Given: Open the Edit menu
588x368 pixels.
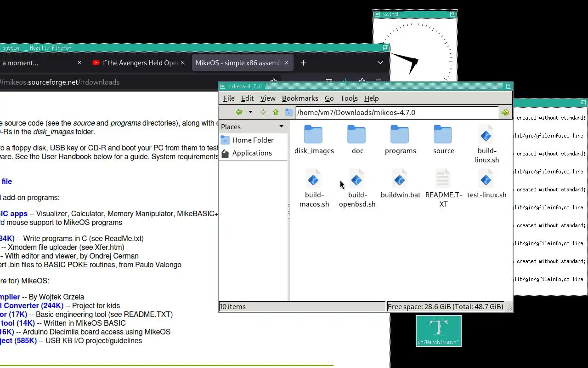Looking at the screenshot, I should (x=247, y=98).
